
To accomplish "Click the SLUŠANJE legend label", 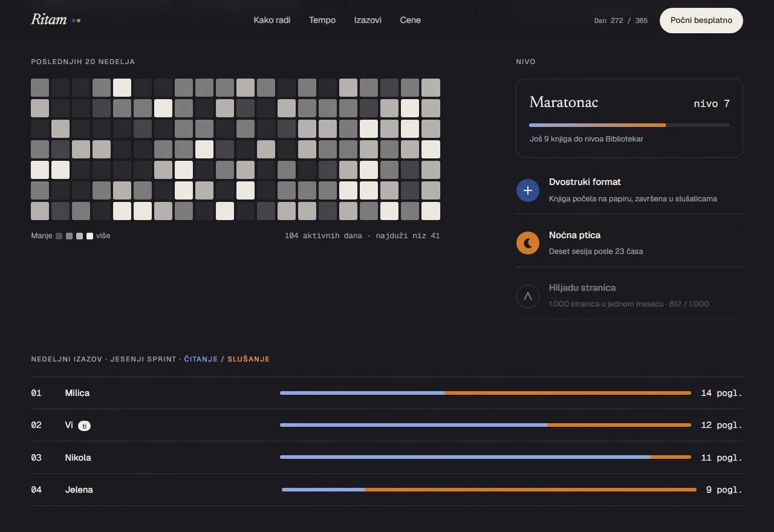I will [249, 359].
